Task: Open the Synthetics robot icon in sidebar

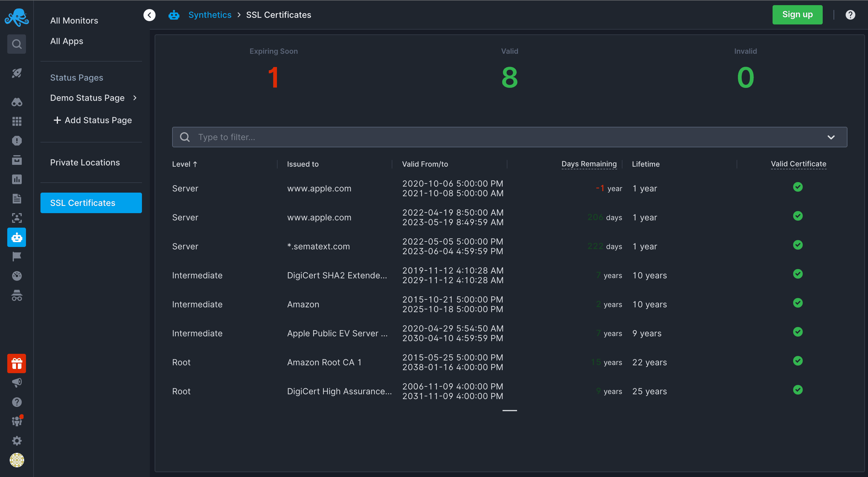Action: click(x=17, y=238)
